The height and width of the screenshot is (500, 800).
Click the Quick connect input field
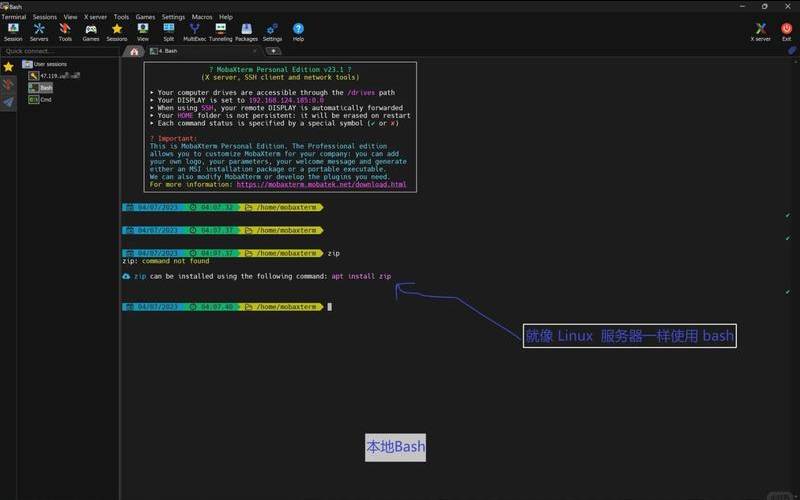coord(60,51)
